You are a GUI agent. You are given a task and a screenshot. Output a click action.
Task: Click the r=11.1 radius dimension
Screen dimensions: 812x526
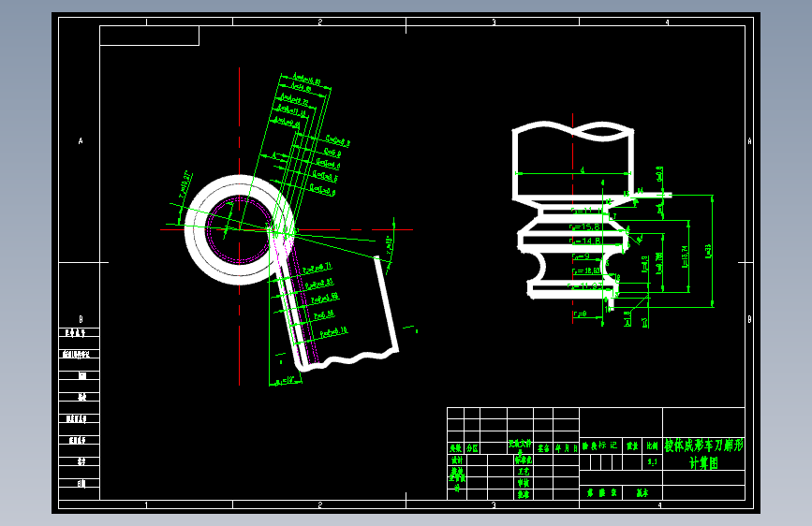tap(585, 211)
